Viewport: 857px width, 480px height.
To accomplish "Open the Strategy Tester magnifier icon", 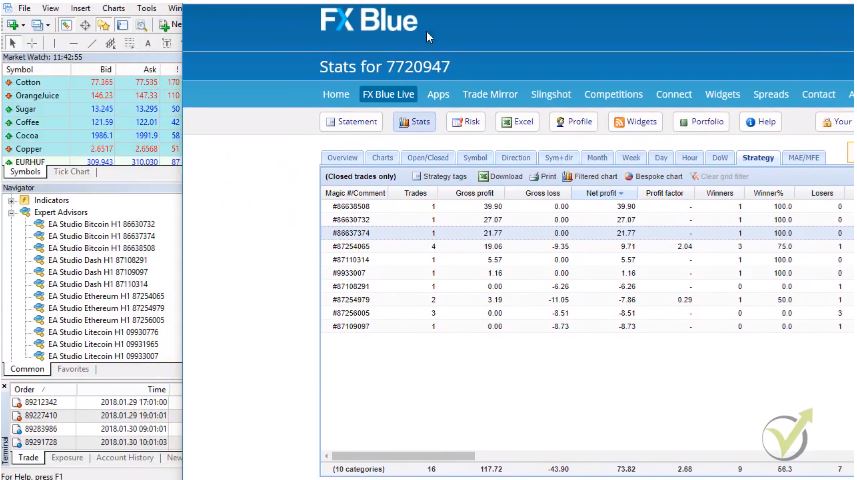I will 141,25.
